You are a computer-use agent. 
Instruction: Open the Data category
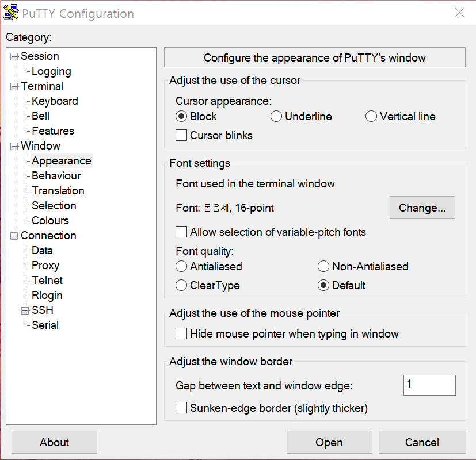coord(42,251)
